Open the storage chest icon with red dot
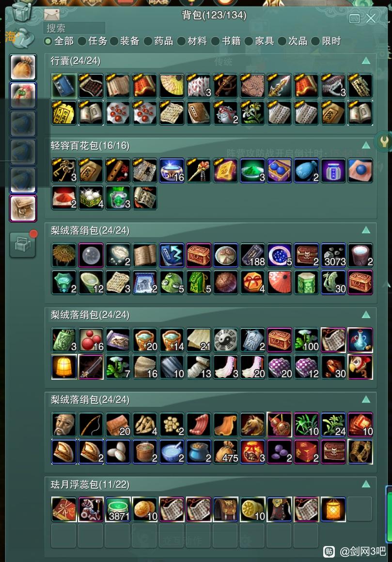Screen dimensions: 392x562 (23, 244)
